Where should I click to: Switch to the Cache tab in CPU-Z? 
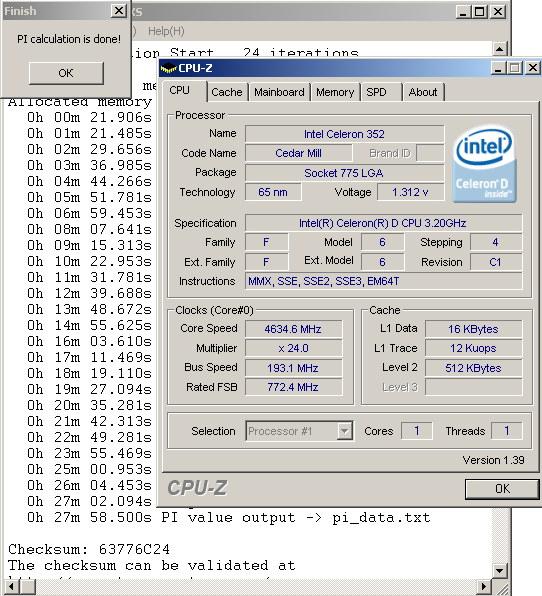pyautogui.click(x=227, y=92)
